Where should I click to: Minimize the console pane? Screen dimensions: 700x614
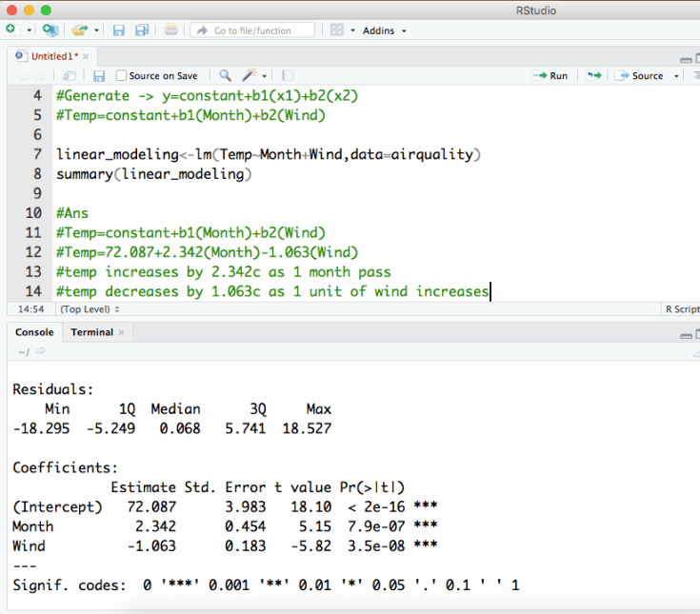(686, 334)
